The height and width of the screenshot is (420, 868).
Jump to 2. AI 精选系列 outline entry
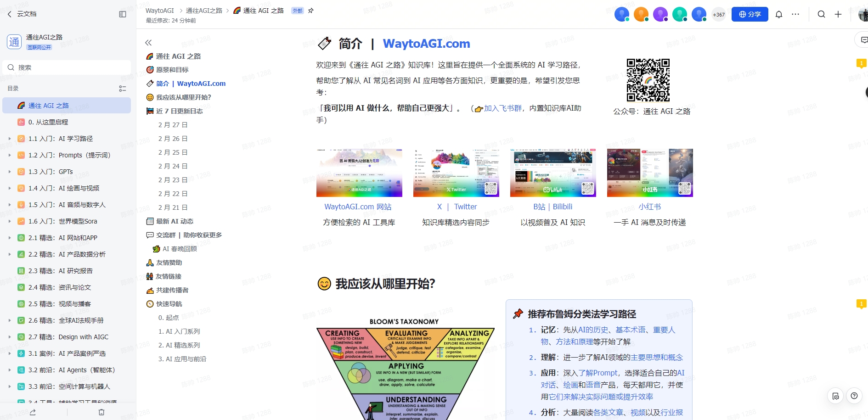click(179, 345)
